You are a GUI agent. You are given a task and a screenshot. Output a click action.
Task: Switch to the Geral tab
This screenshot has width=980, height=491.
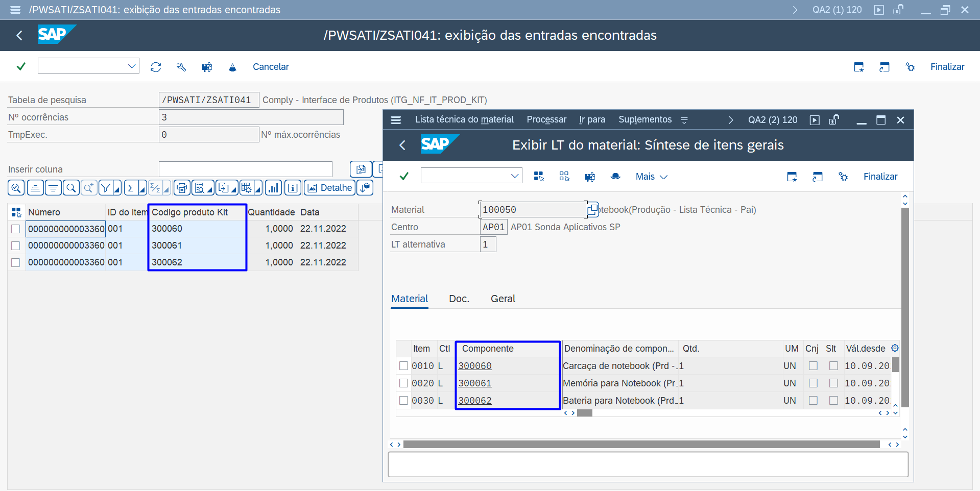503,299
